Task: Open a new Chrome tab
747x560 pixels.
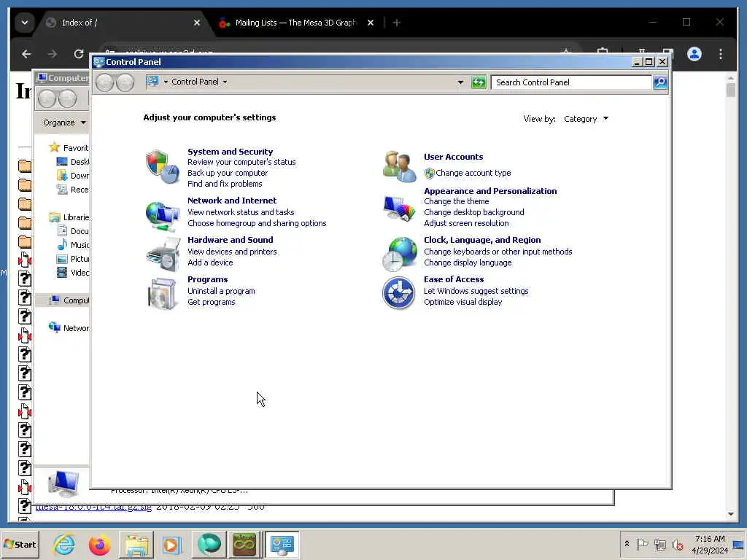Action: click(x=396, y=23)
